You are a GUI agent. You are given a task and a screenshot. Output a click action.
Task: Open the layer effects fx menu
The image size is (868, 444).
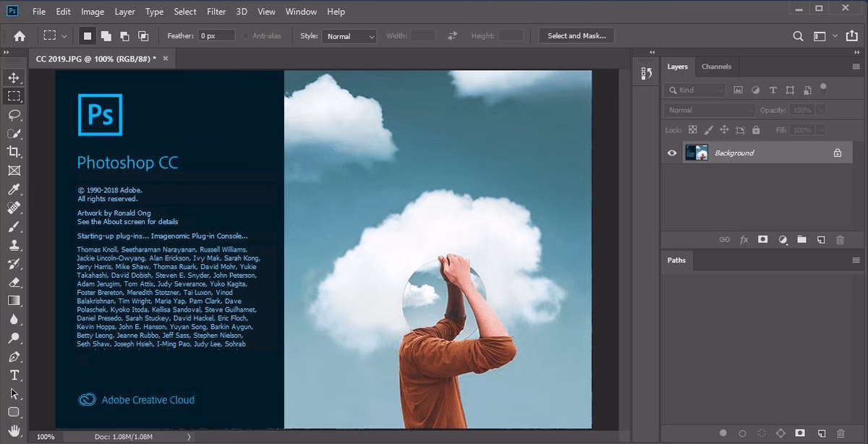click(x=744, y=239)
